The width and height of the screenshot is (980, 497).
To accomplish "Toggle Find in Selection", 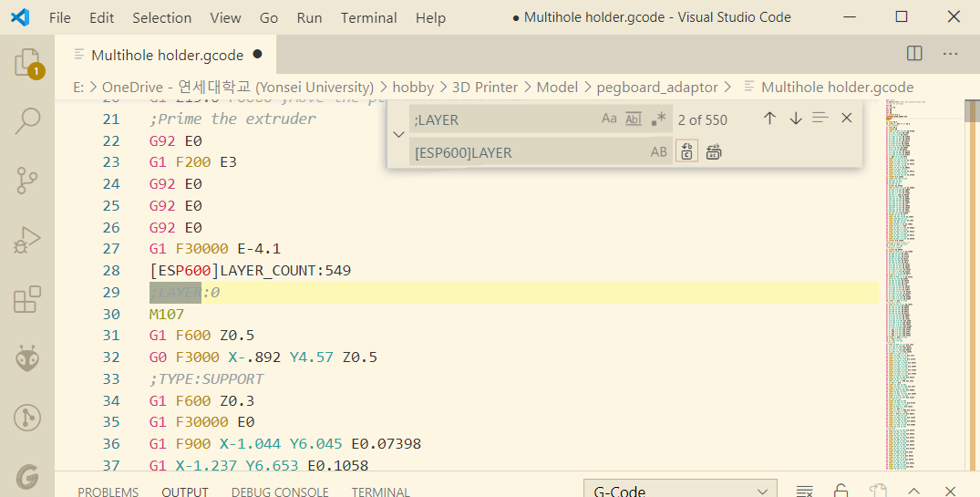I will coord(820,118).
